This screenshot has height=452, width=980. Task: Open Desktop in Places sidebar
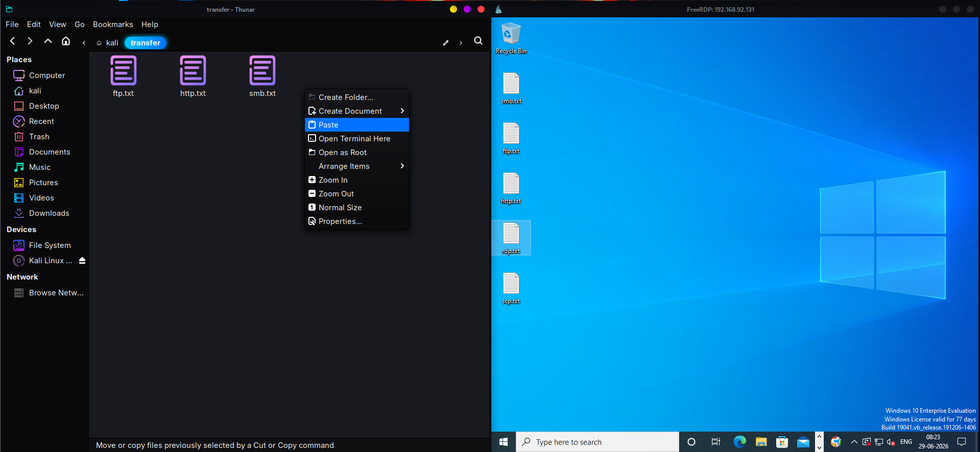(x=44, y=106)
